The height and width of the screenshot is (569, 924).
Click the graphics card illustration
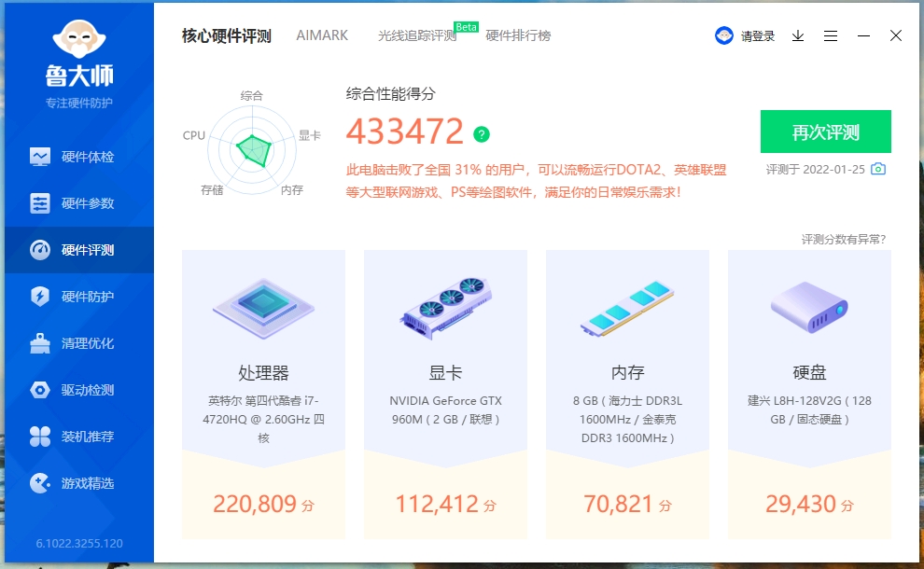[446, 308]
